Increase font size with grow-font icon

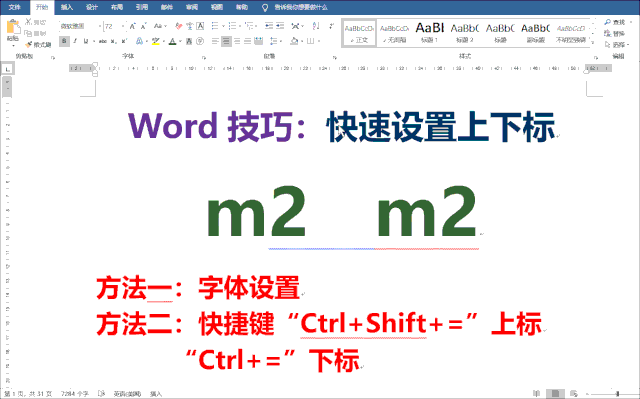[x=133, y=26]
